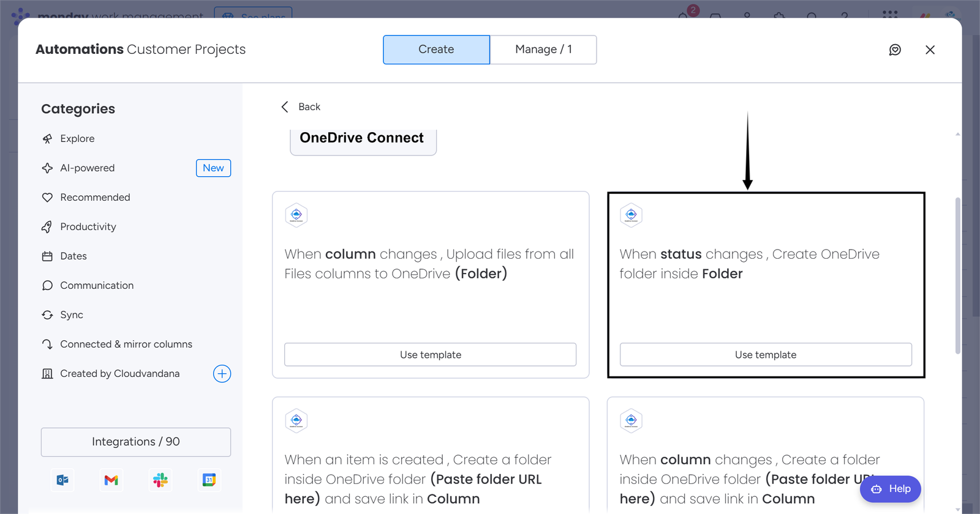Click the Recommended heart icon
980x514 pixels.
(47, 198)
